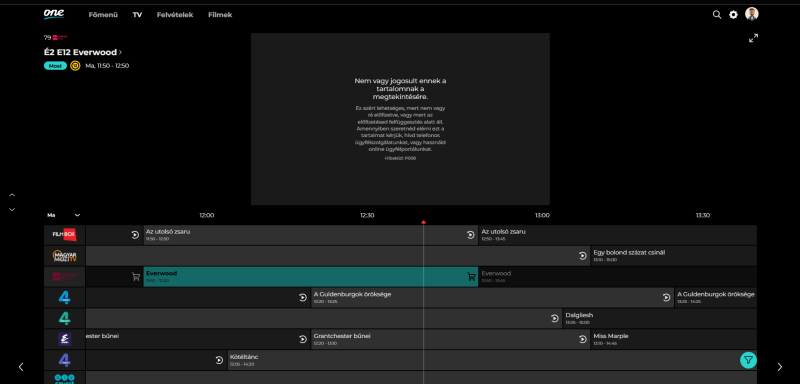Go to Főmenü in top navigation
Image resolution: width=800 pixels, height=384 pixels.
point(103,15)
